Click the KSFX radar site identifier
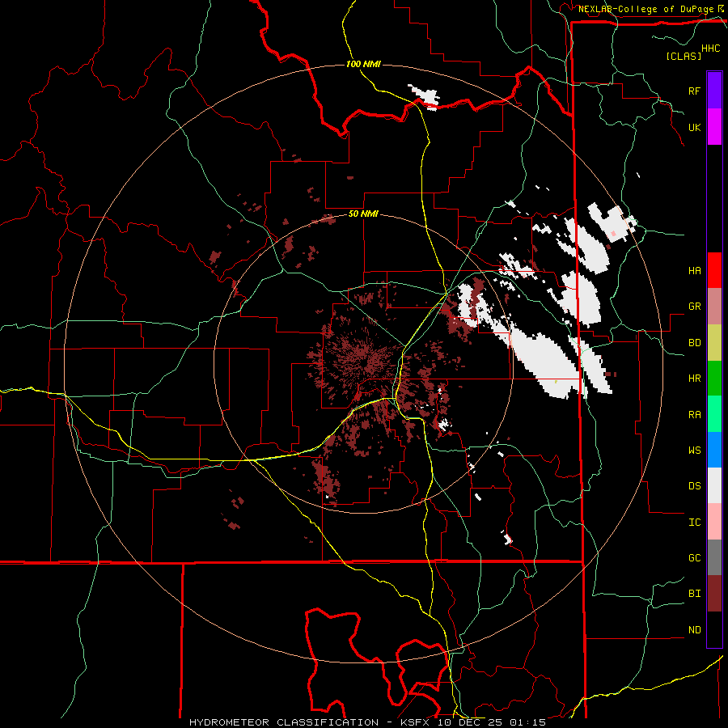Screen dimensions: 728x728 415,722
